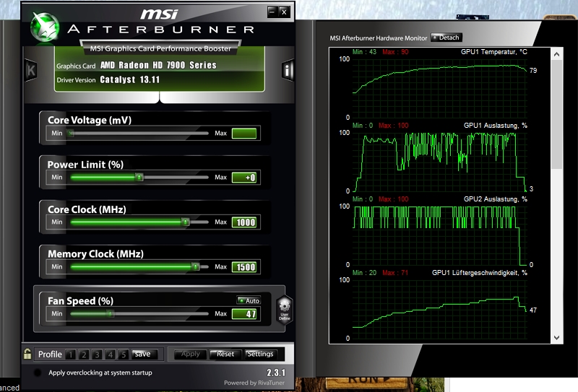Click the AMD Radeon HD 7900 Series text
Image resolution: width=578 pixels, height=392 pixels.
[158, 65]
